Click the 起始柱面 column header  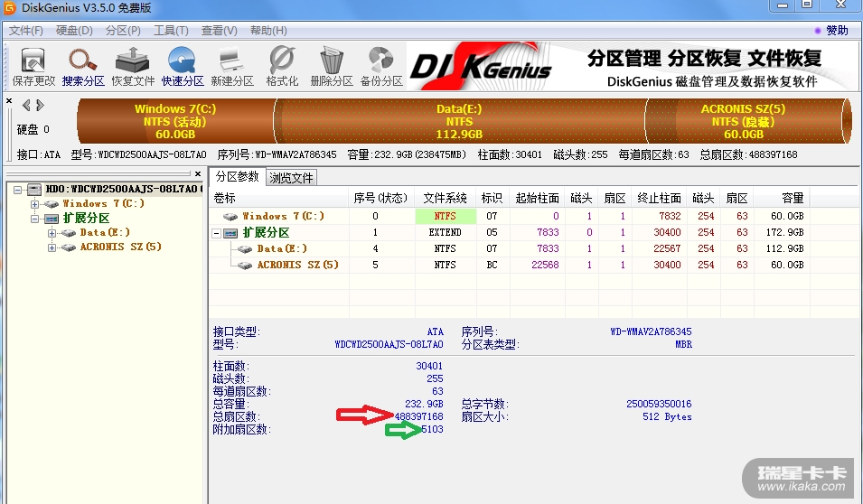[537, 198]
